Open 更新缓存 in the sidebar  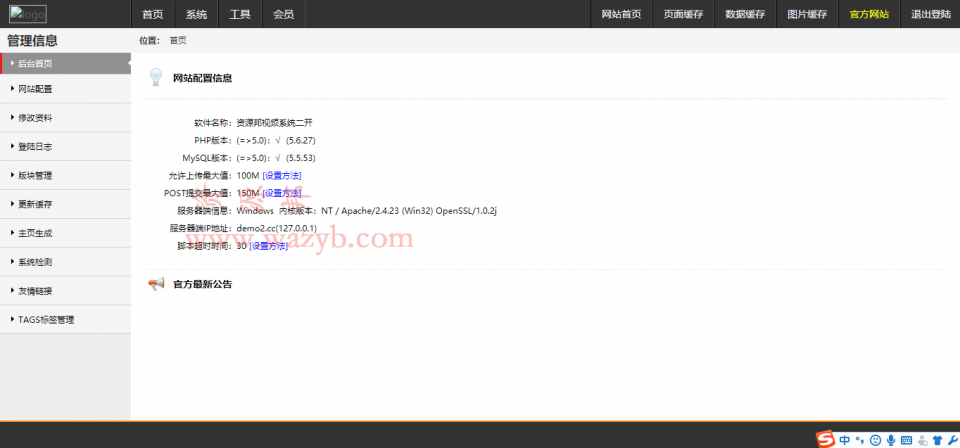pos(66,204)
